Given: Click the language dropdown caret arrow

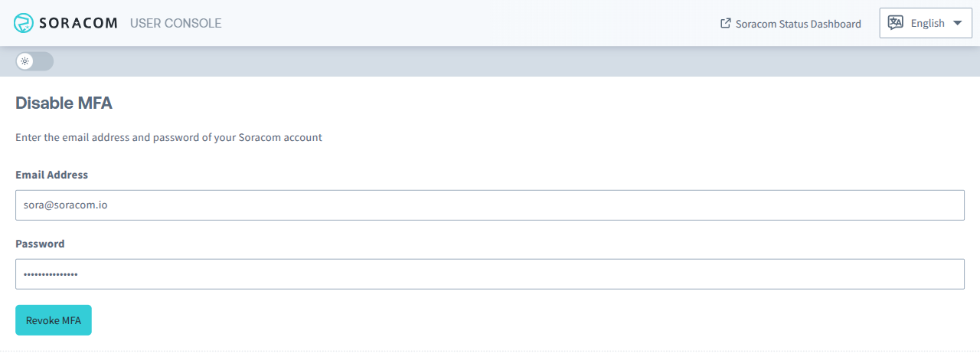Looking at the screenshot, I should click(957, 23).
